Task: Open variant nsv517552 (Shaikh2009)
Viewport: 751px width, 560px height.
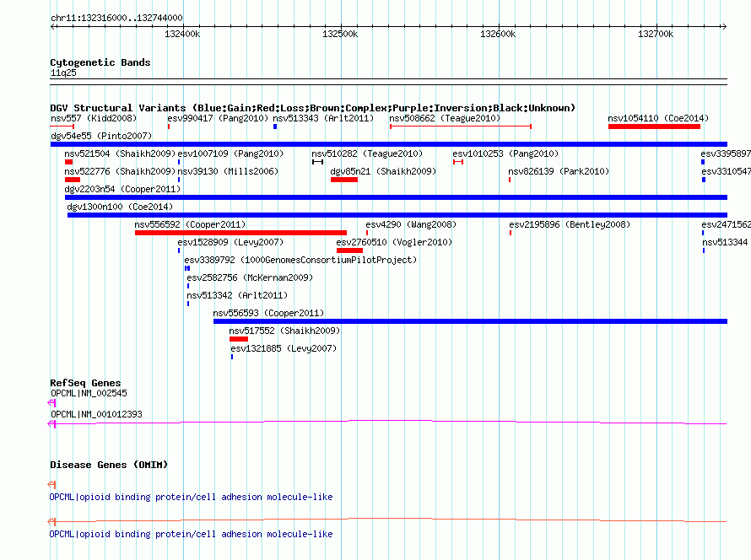Action: tap(284, 331)
